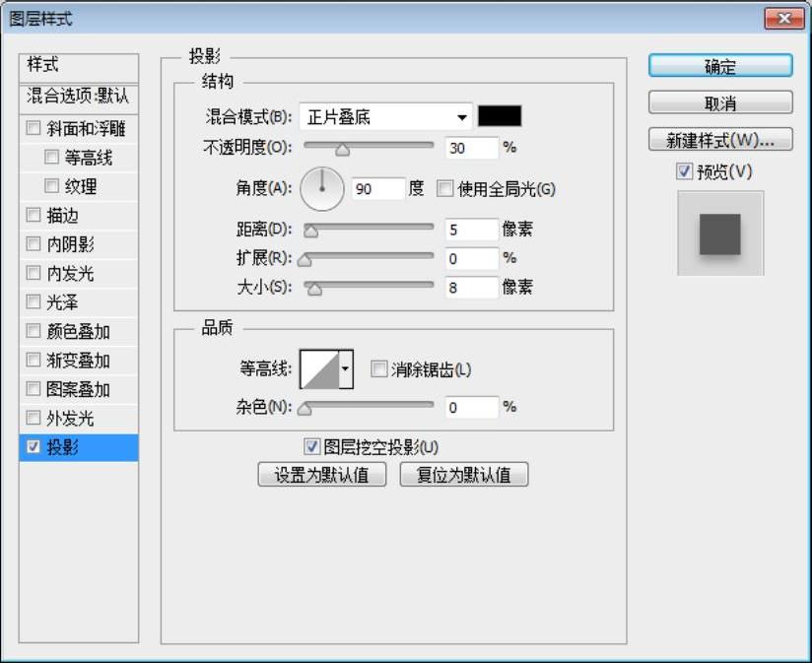Viewport: 812px width, 663px height.
Task: Turn on the 内阴影 checkbox
Action: click(34, 243)
